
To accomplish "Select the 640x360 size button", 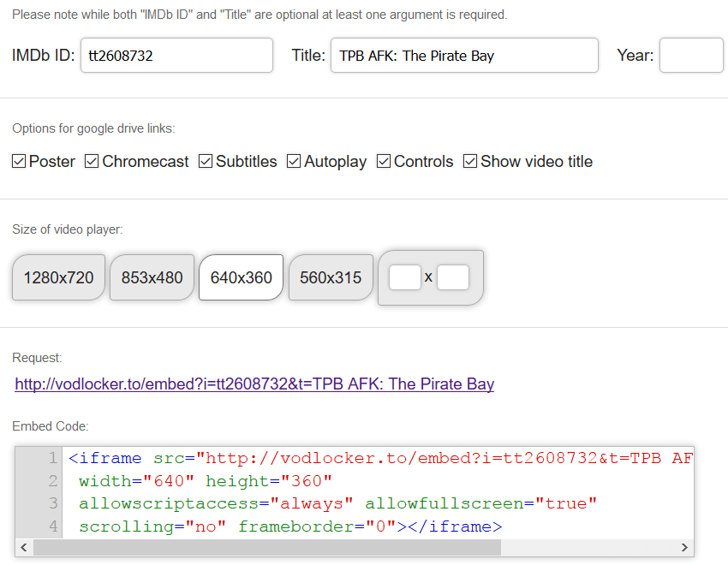I will (x=241, y=277).
